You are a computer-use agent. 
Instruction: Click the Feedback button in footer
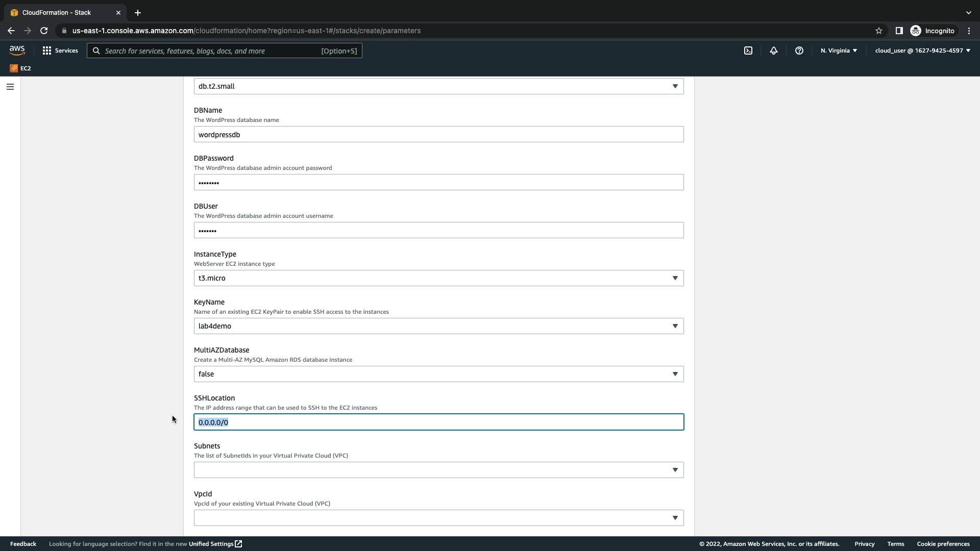tap(23, 544)
